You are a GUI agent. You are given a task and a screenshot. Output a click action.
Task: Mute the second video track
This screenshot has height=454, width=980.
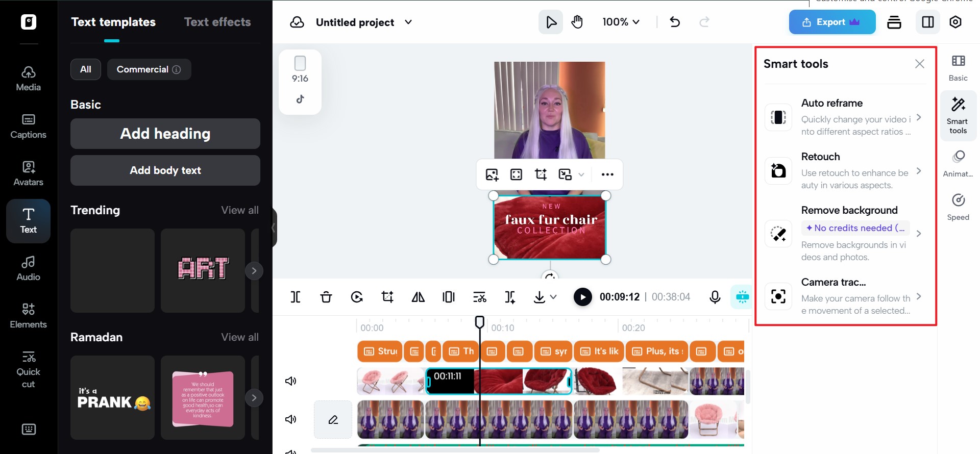click(291, 419)
